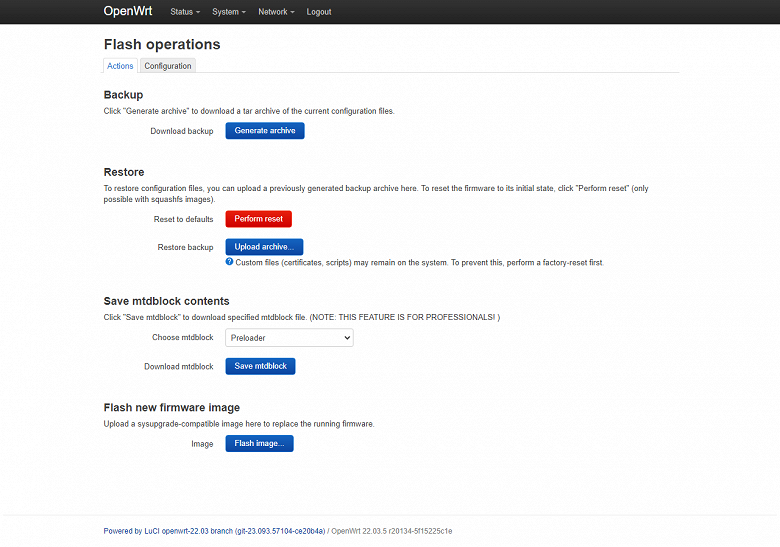780x547 pixels.
Task: Click the Choose mtdblock label
Action: 183,338
